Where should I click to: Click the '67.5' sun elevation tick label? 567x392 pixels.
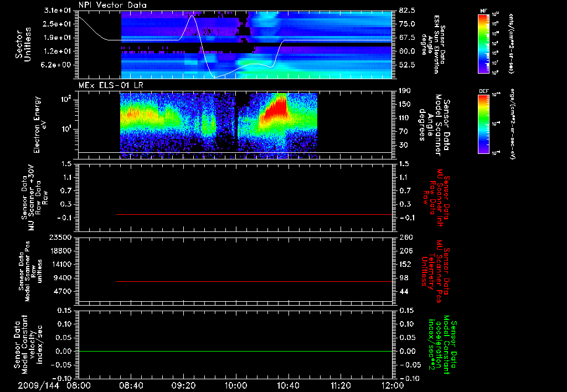(407, 38)
